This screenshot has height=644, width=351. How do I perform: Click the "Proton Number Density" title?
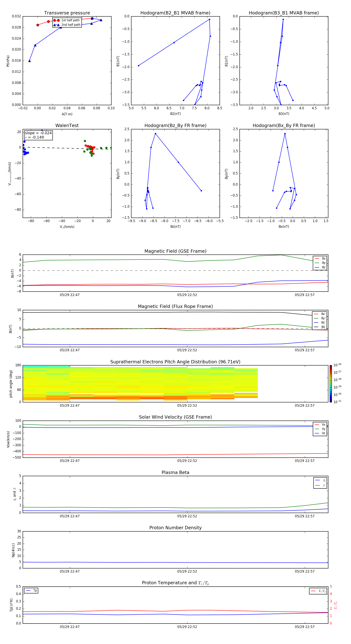(175, 528)
